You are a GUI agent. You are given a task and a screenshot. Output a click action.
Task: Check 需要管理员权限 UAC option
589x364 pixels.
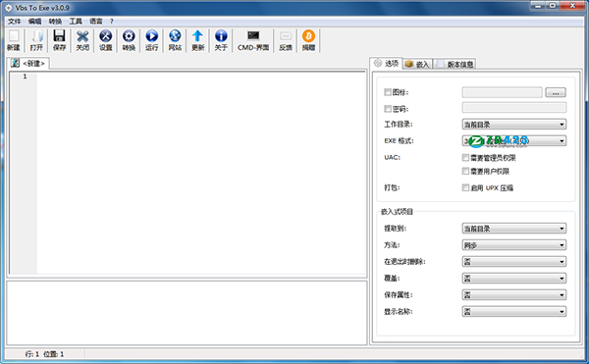pos(465,158)
